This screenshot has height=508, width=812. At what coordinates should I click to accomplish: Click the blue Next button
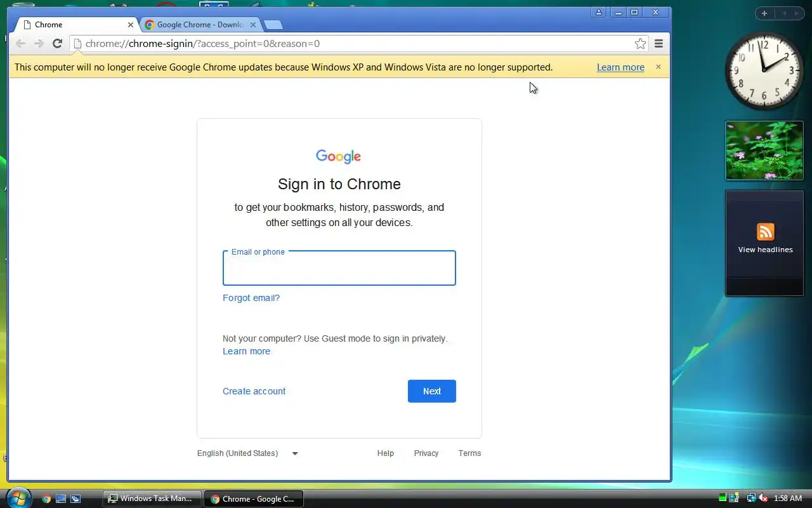[x=432, y=391]
